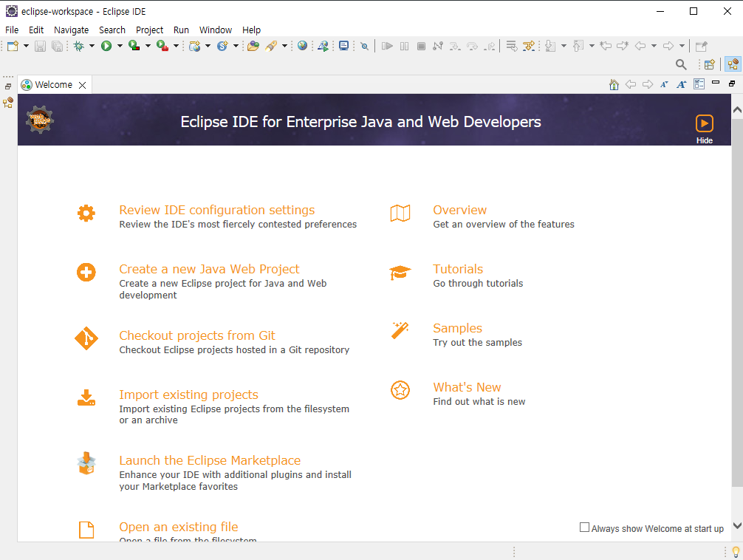Click the Save All icon
This screenshot has height=560, width=743.
tap(57, 46)
